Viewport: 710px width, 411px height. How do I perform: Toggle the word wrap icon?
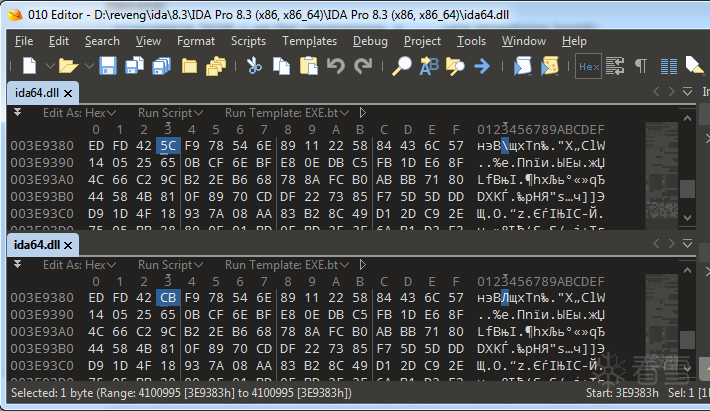coord(615,66)
